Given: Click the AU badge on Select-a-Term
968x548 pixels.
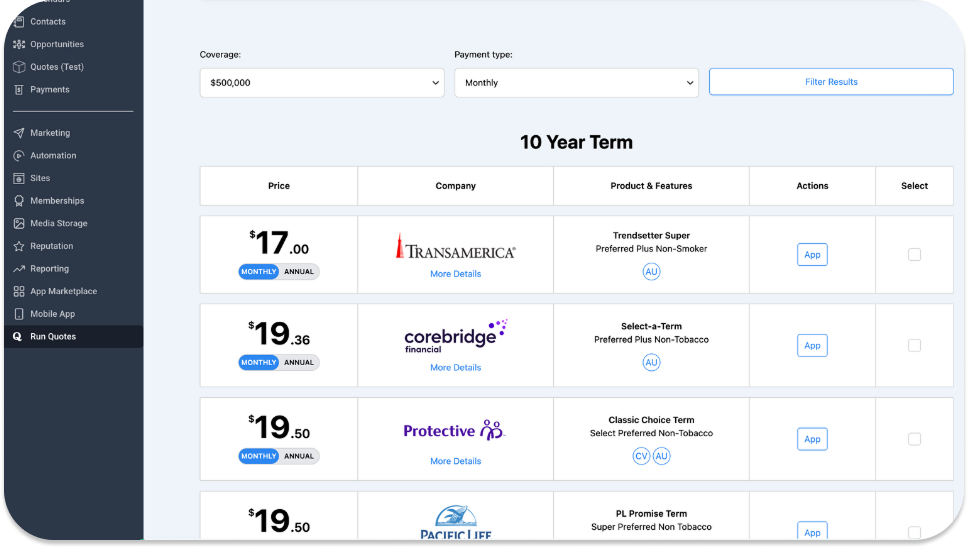Looking at the screenshot, I should pyautogui.click(x=651, y=362).
